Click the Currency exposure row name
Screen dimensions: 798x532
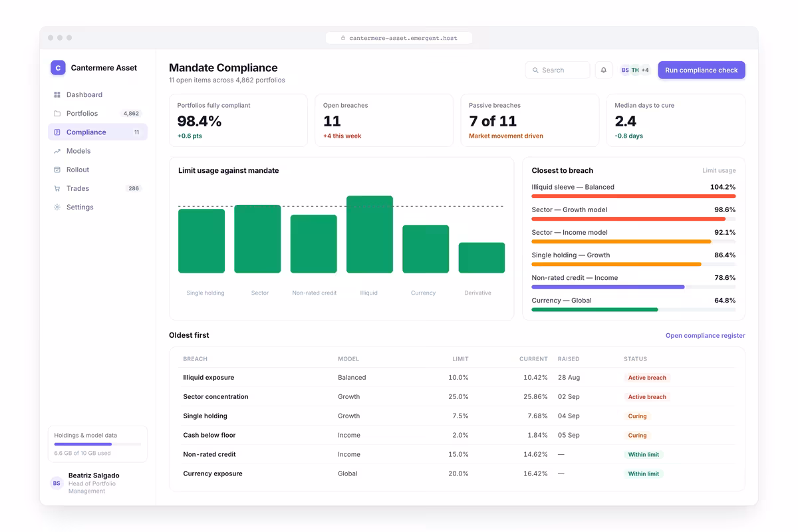(x=213, y=474)
